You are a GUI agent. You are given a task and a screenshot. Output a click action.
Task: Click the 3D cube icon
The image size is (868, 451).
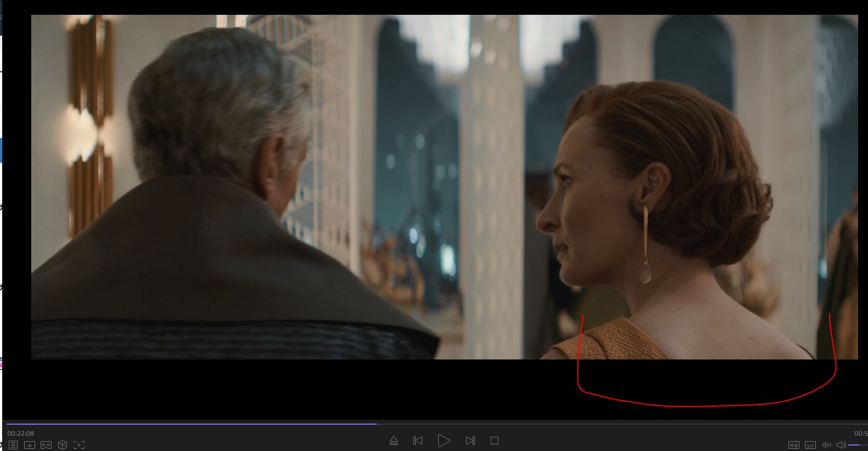coord(63,445)
